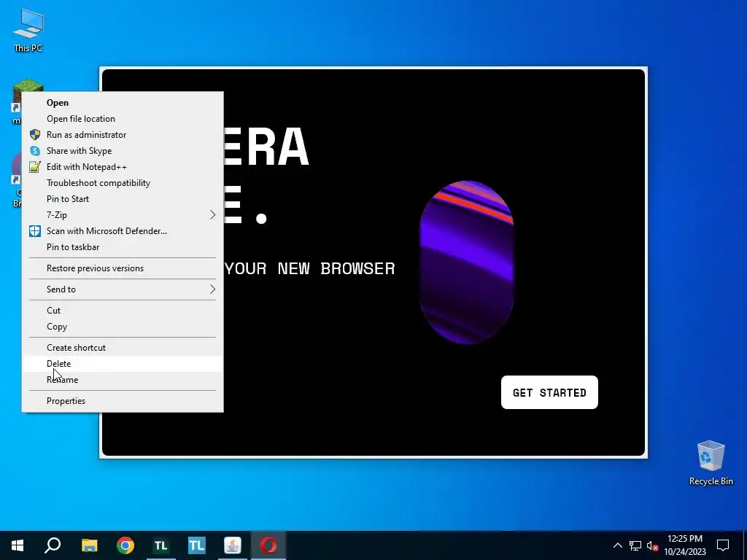
Task: Show hidden system tray icons
Action: pos(617,545)
